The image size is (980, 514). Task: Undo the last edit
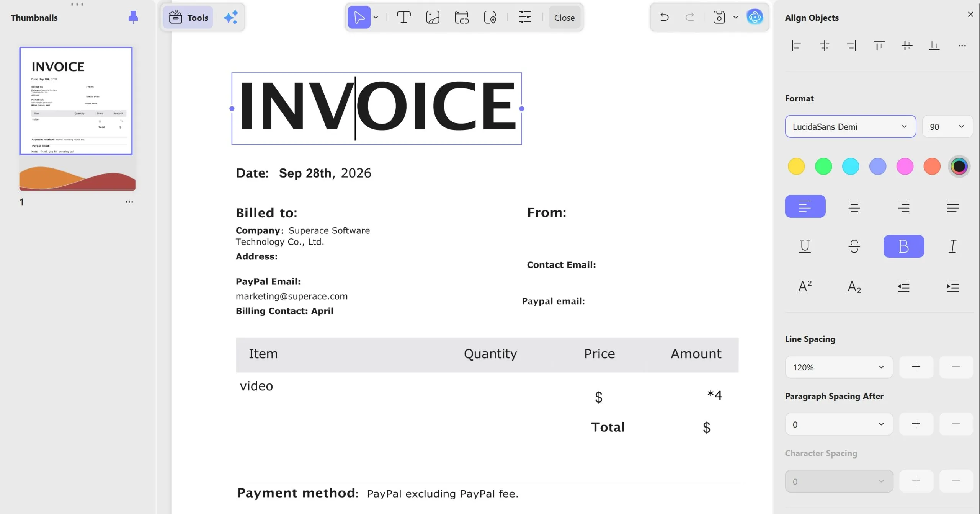664,17
